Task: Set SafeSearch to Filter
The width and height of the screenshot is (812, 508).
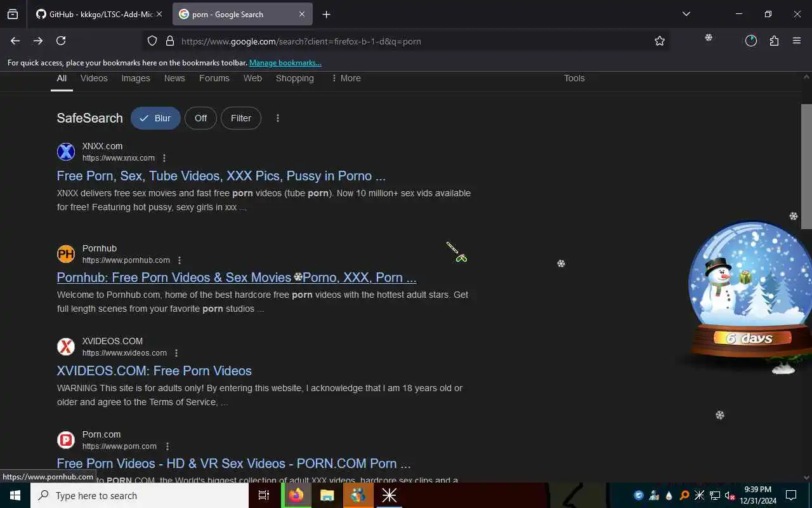Action: [x=241, y=118]
